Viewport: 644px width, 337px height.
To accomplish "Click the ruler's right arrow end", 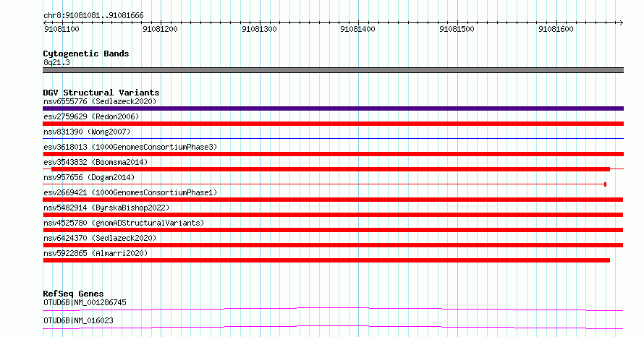I will [621, 22].
